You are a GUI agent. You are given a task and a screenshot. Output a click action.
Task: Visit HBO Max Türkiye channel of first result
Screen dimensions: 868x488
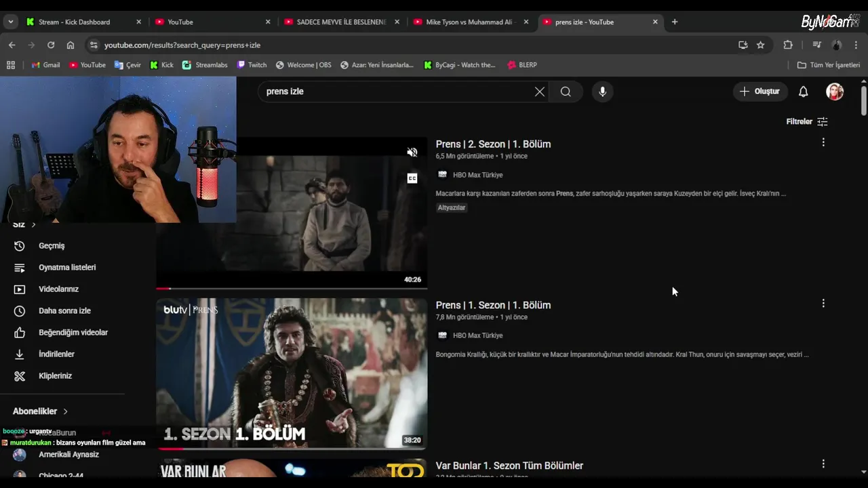[x=477, y=175]
